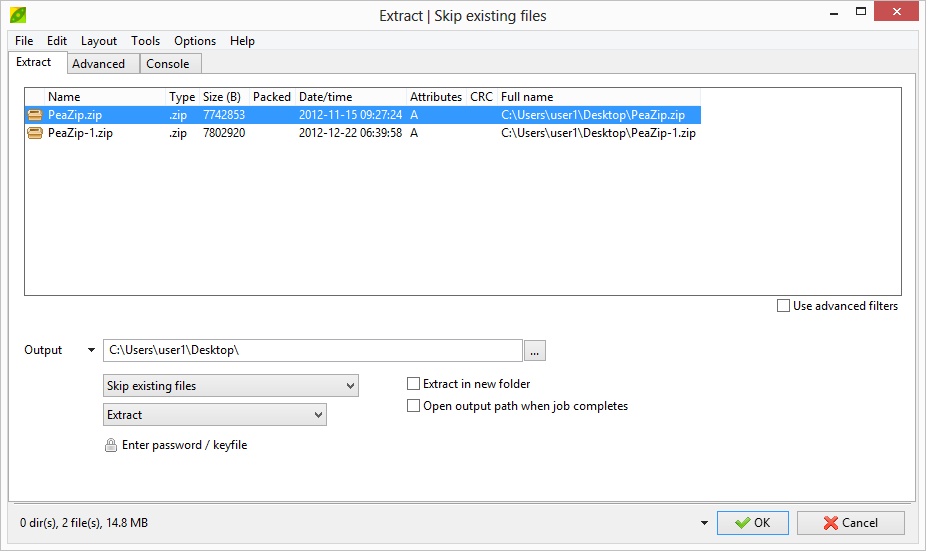The image size is (926, 551).
Task: Sort by Type column header
Action: (182, 97)
